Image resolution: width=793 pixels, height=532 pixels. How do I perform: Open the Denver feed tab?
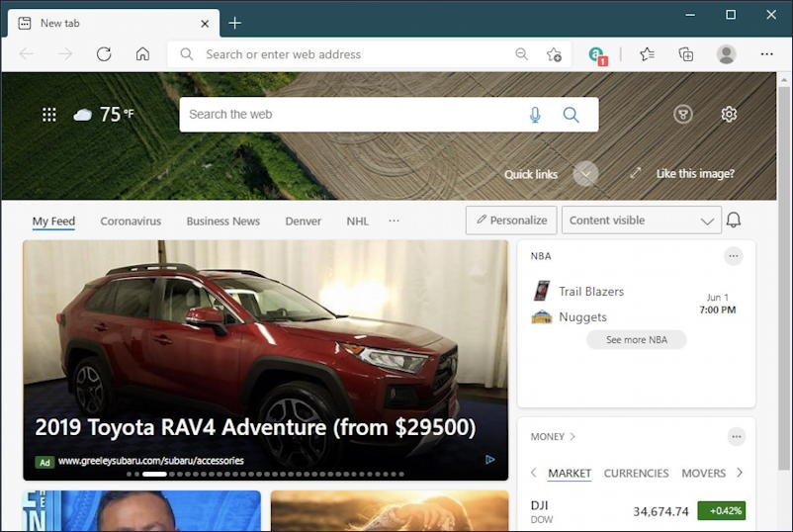point(303,221)
